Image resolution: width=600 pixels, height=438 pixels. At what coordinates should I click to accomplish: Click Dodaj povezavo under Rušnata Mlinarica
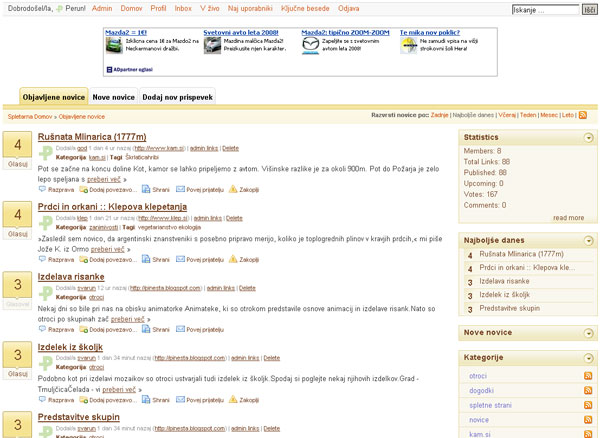108,189
